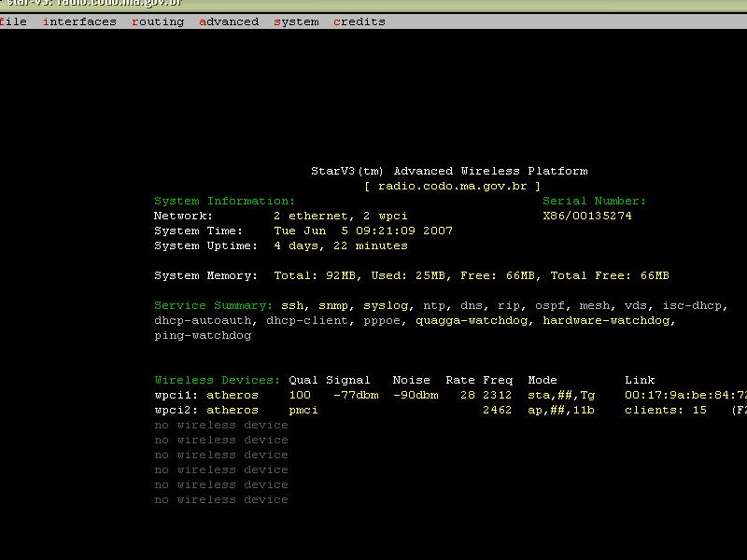Click the Wireless Devices heading

[218, 380]
